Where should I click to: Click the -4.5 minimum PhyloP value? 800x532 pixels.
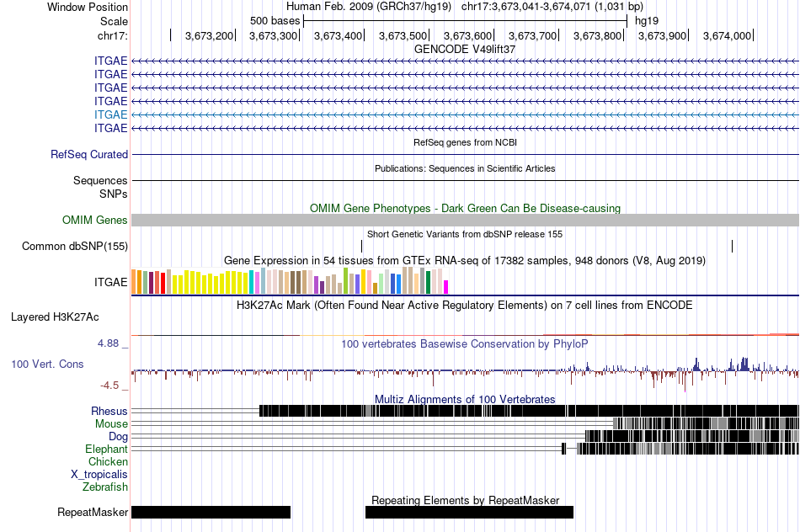pos(109,386)
